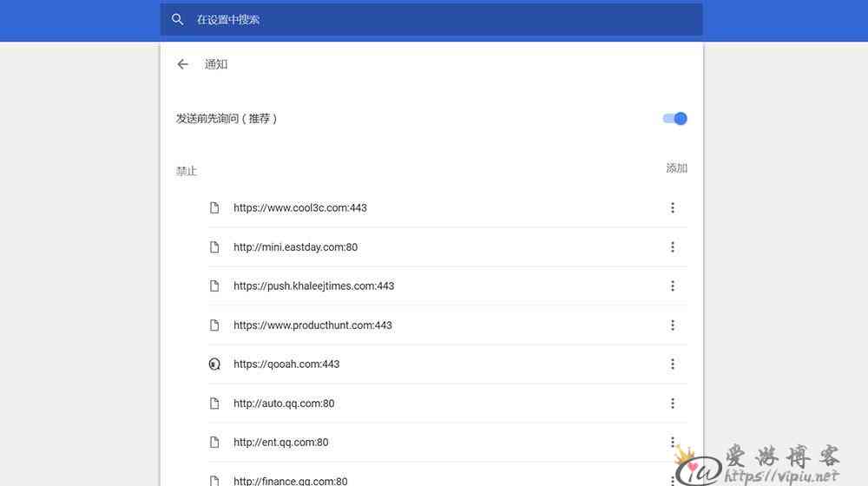Click the page icon beside auto.qq.com
The height and width of the screenshot is (486, 868).
pyautogui.click(x=214, y=404)
